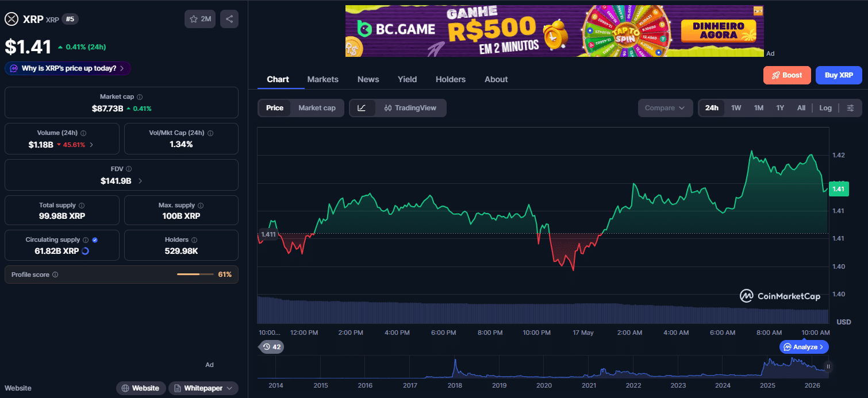Image resolution: width=868 pixels, height=398 pixels.
Task: Select the line chart type icon
Action: point(362,108)
